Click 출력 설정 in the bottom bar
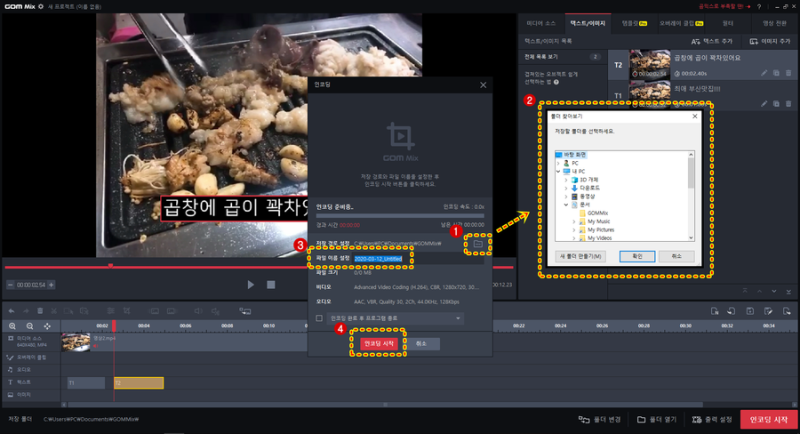800x434 pixels. [x=712, y=420]
